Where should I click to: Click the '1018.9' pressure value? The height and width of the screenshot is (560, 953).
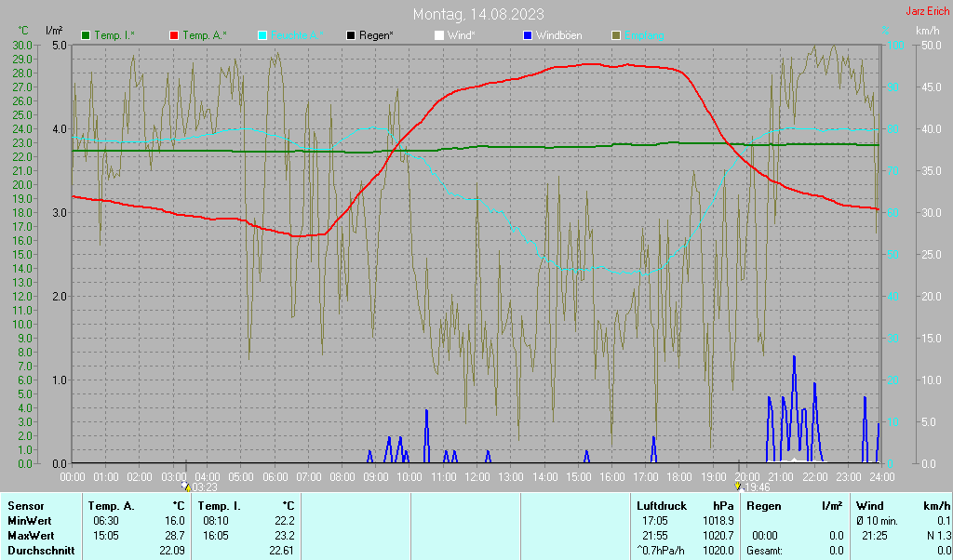pyautogui.click(x=718, y=521)
